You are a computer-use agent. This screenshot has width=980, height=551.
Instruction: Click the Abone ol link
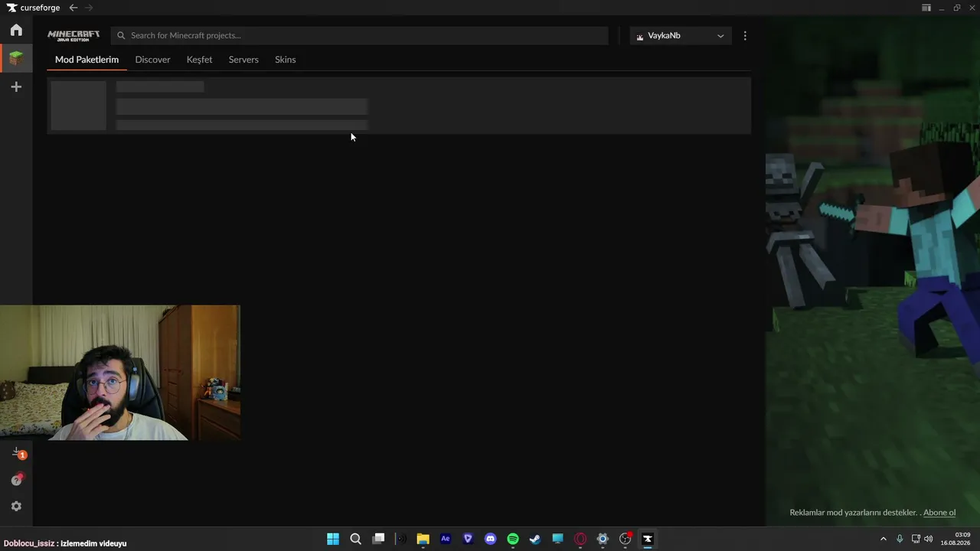tap(939, 513)
